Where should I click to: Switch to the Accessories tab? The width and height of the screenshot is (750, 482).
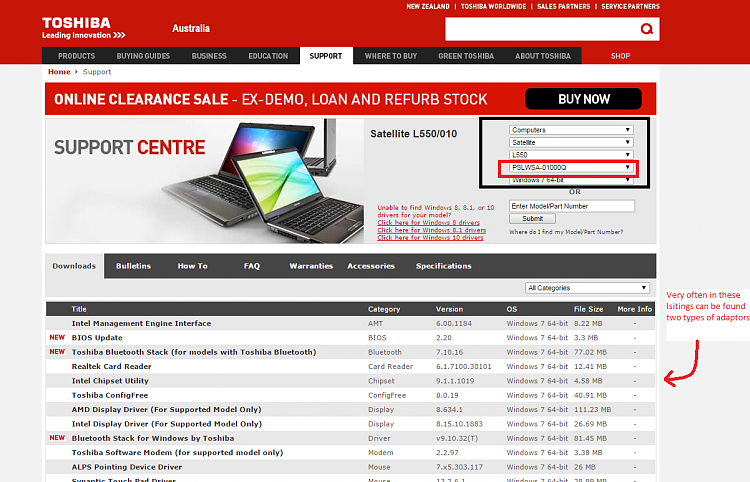(x=371, y=266)
